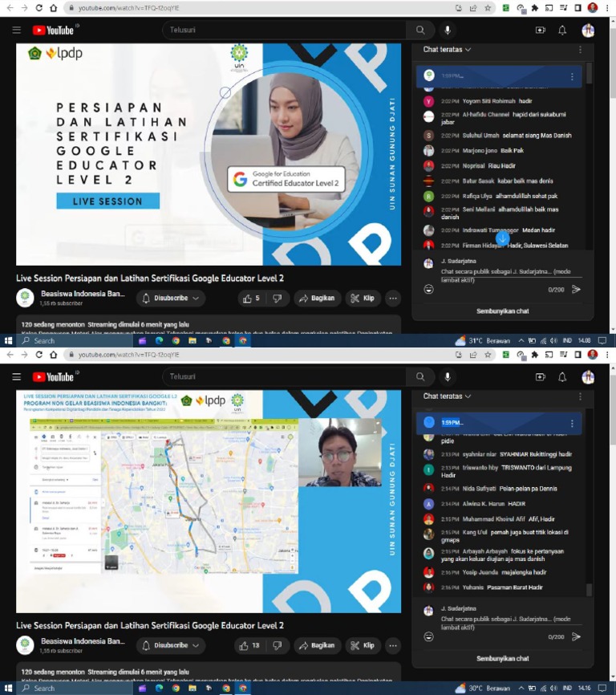Click the address bar in the upper browser
Screen dimensions: 616x695
tap(257, 7)
